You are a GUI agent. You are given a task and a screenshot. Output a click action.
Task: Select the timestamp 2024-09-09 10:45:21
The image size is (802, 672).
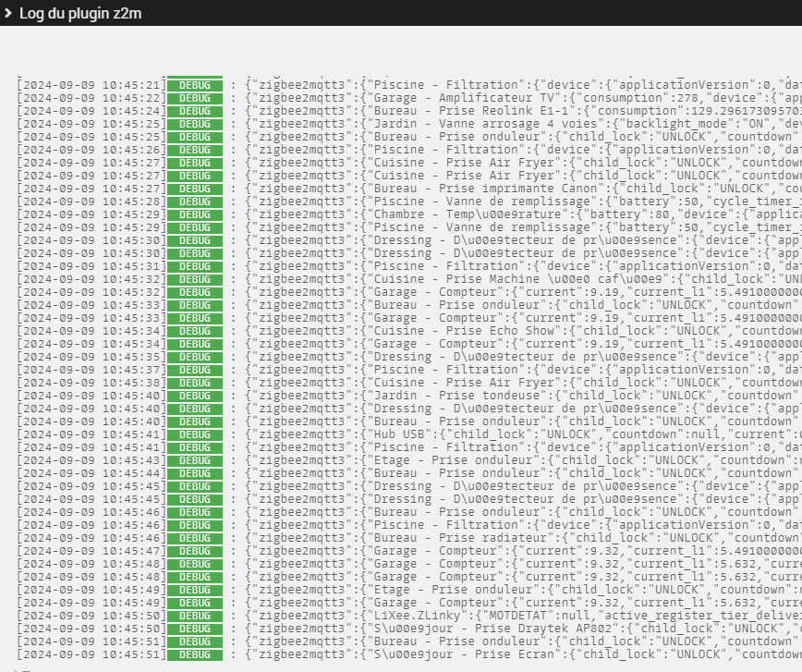click(92, 85)
